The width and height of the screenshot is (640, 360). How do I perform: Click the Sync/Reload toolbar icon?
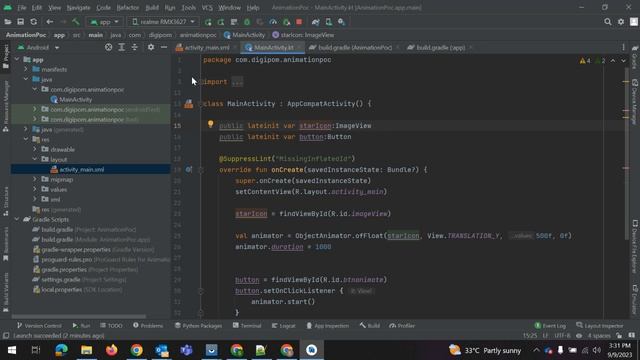point(33,22)
